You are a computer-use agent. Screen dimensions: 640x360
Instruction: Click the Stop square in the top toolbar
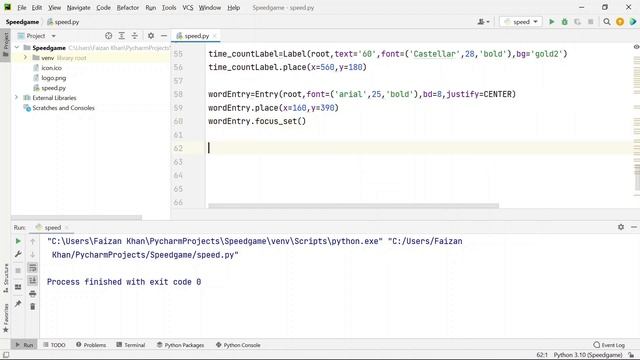pyautogui.click(x=590, y=22)
